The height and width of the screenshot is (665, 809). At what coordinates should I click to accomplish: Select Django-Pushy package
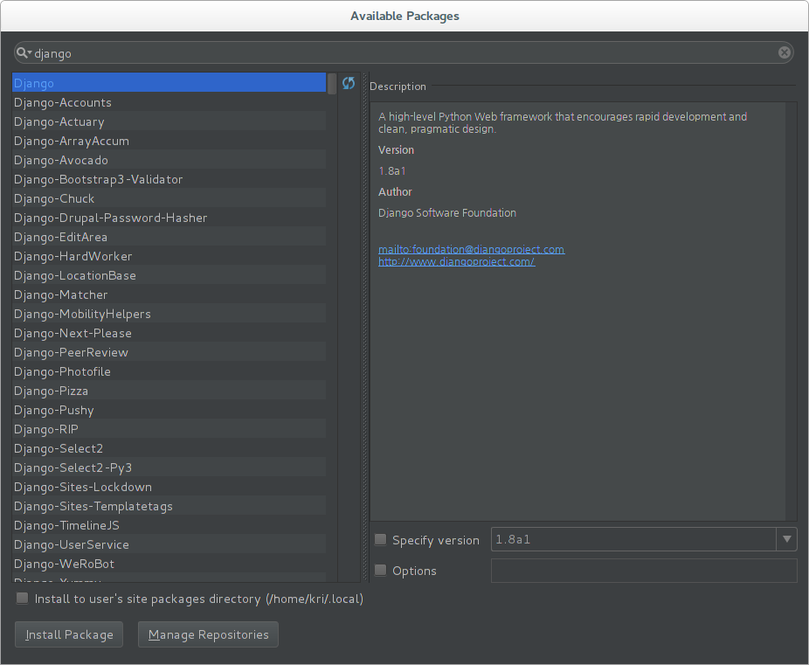coord(169,410)
